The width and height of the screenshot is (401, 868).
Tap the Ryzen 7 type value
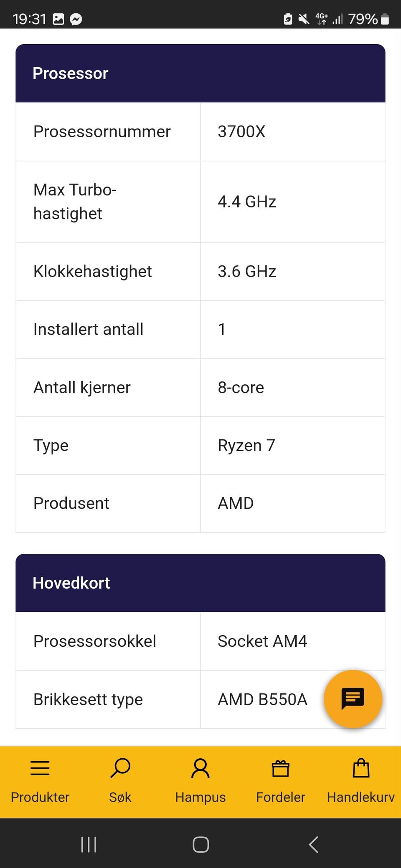click(246, 446)
